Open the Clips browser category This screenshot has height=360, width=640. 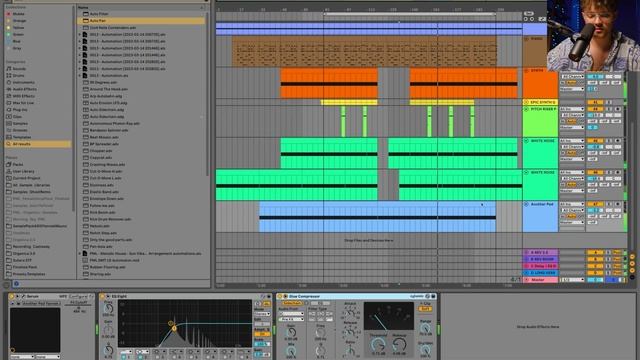[x=17, y=117]
